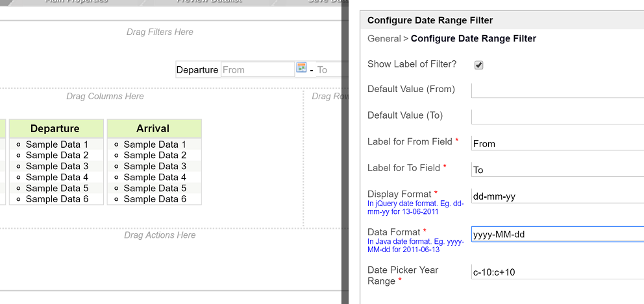Switch to the Preview Datalist step tab
The width and height of the screenshot is (644, 304).
[x=209, y=2]
